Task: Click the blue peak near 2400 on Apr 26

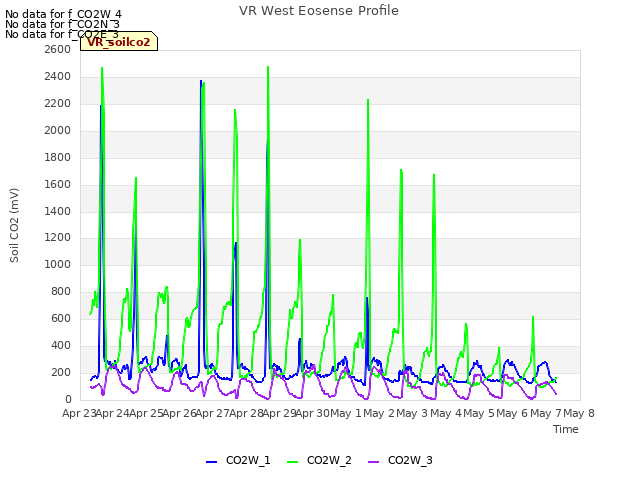Action: pos(201,81)
